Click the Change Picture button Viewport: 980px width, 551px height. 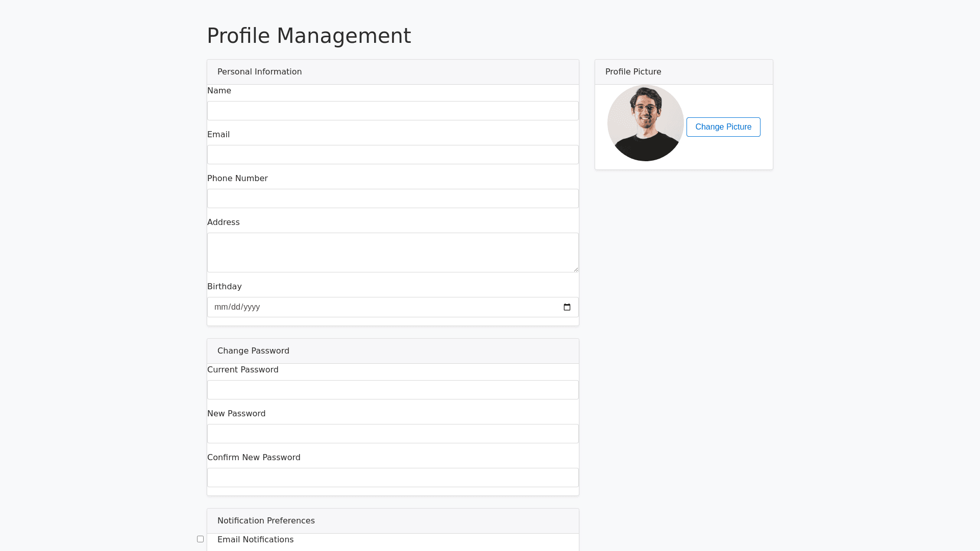point(723,127)
